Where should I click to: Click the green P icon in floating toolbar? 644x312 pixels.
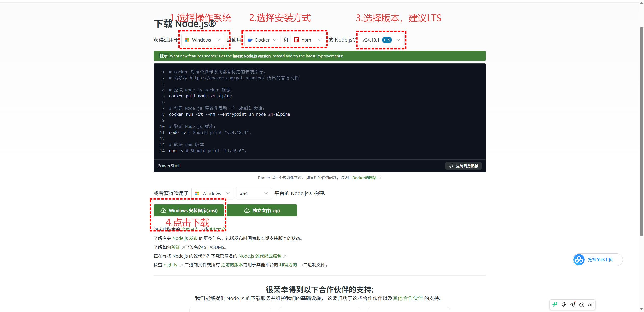(555, 304)
